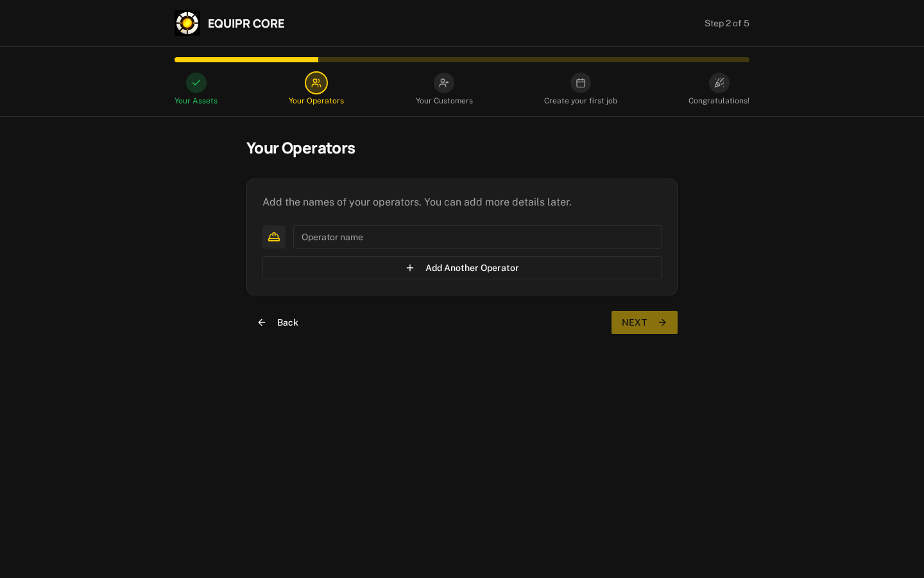Select the Your Operators step icon

[x=316, y=83]
